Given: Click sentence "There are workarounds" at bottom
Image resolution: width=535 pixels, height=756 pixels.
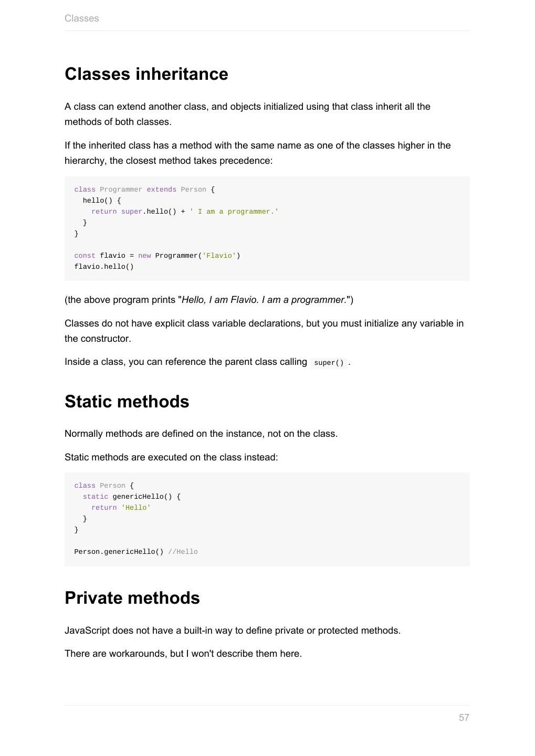Looking at the screenshot, I should pos(183,654).
